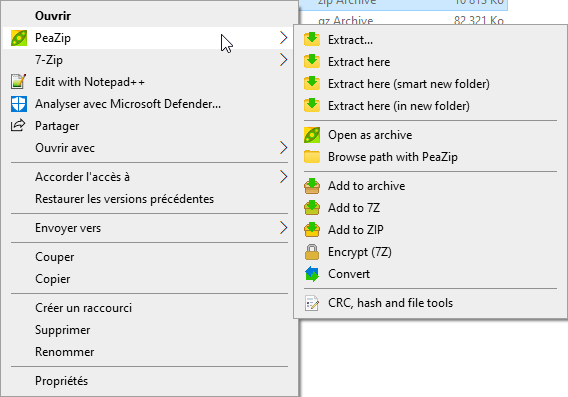Click the share arrow icon next to Partager
Screen dimensions: 568x397
pos(18,126)
